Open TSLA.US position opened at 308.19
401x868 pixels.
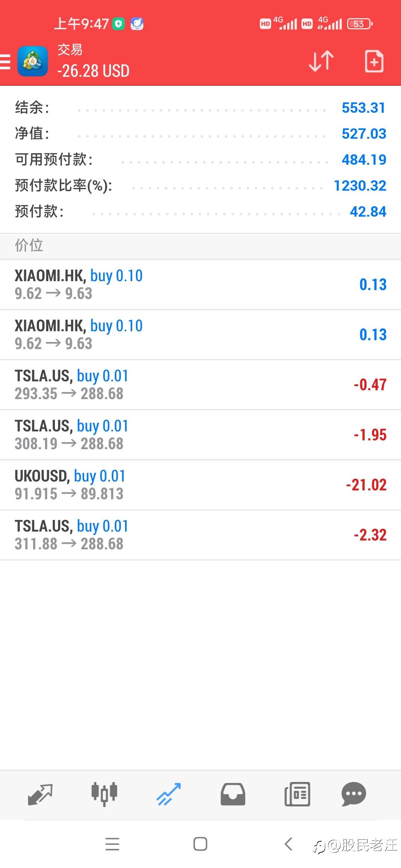[200, 435]
